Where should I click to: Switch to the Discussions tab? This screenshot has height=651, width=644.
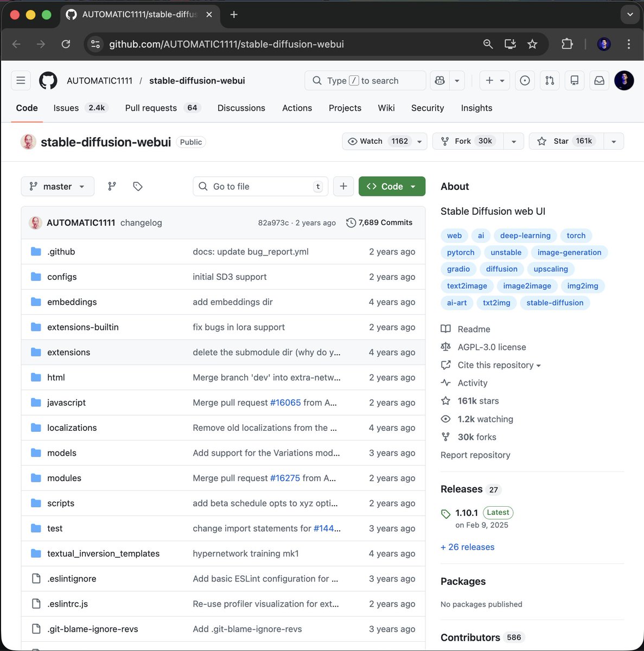coord(241,108)
